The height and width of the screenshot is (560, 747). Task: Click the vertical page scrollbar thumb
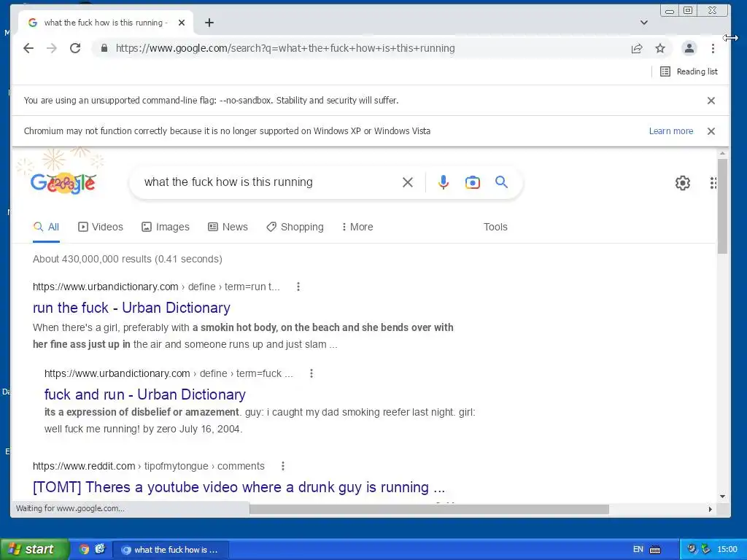tap(722, 206)
